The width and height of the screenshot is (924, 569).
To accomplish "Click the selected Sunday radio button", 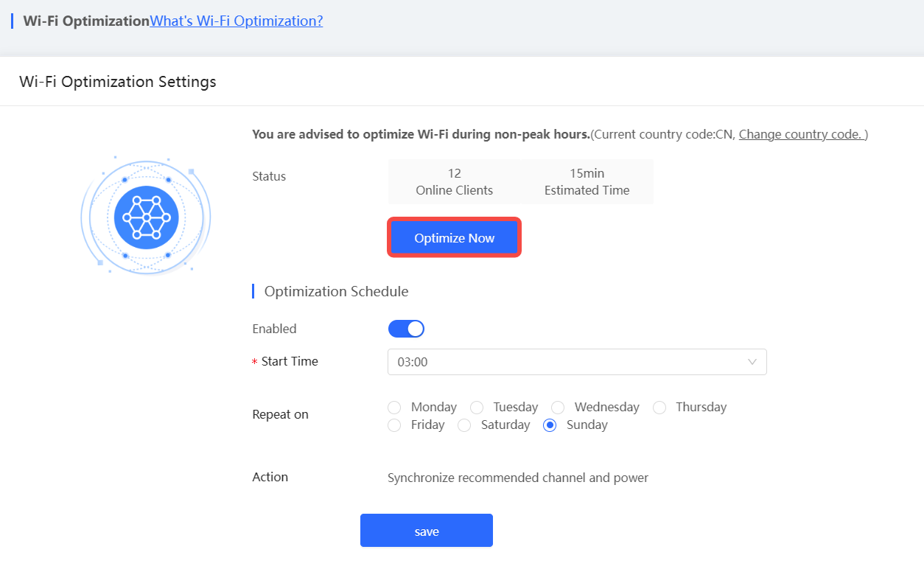I will pos(549,425).
